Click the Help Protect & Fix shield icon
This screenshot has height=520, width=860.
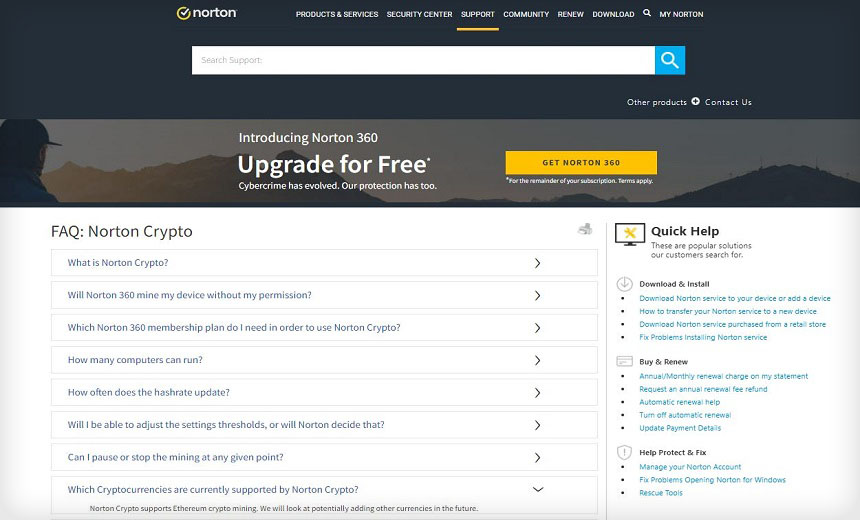pyautogui.click(x=624, y=452)
